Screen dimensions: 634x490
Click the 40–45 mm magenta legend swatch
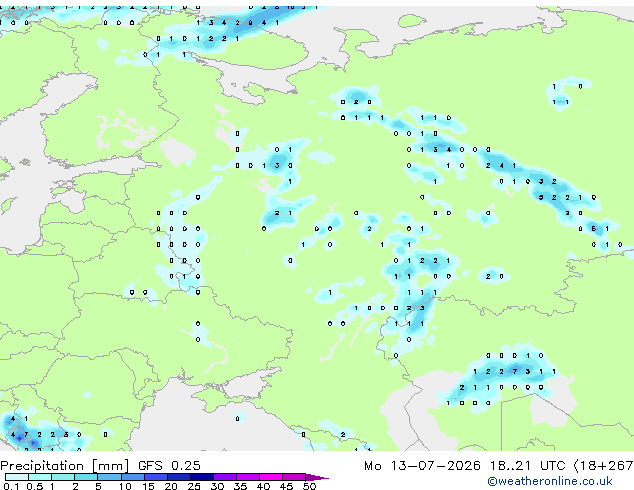click(271, 477)
